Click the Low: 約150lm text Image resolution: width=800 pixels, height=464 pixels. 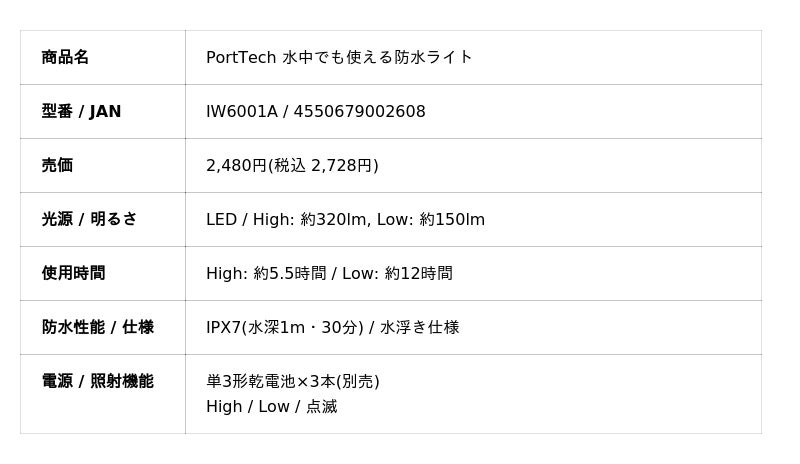tap(431, 219)
